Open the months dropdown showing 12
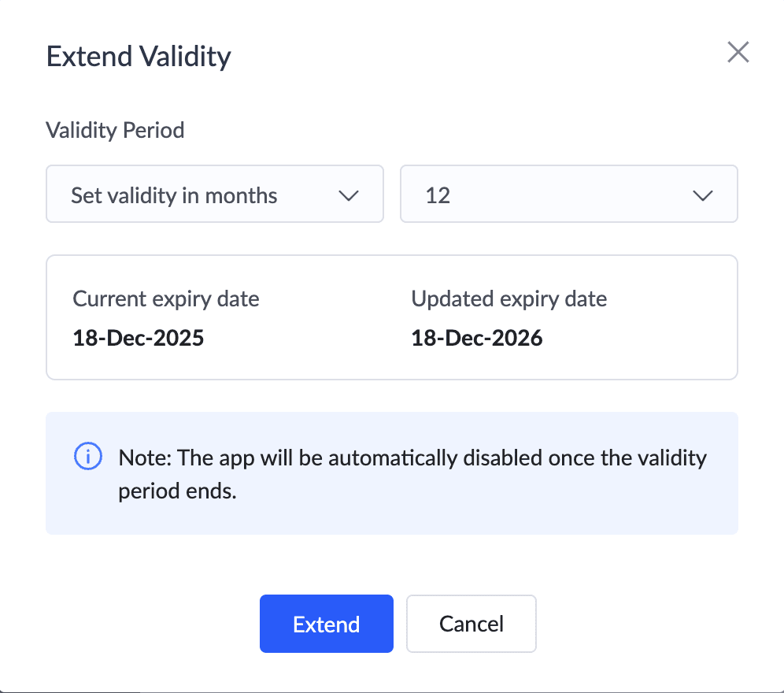 [568, 194]
